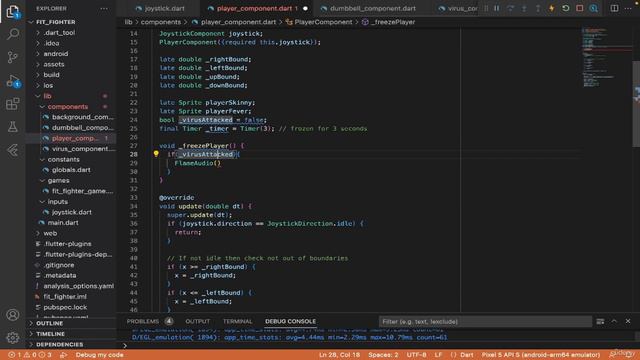640x360 pixels.
Task: Expand the DEPENDENCIES section
Action: 60,345
